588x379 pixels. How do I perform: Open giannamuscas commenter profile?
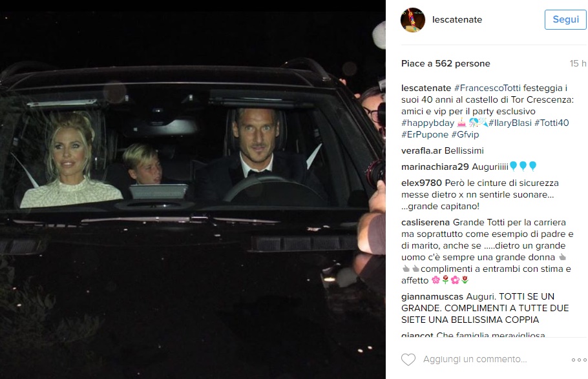pos(432,296)
